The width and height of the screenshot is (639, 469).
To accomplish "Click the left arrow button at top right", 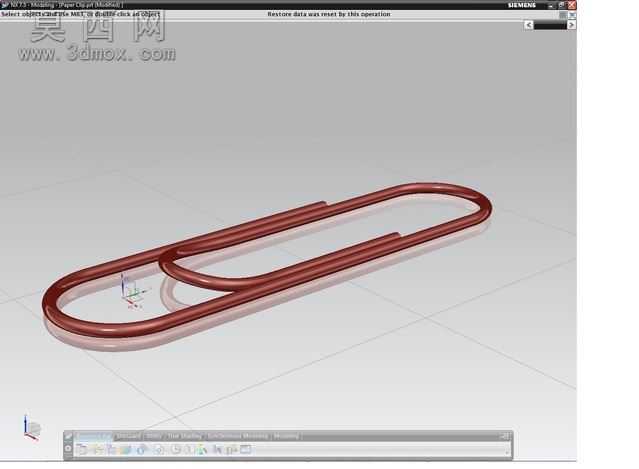I will 529,25.
